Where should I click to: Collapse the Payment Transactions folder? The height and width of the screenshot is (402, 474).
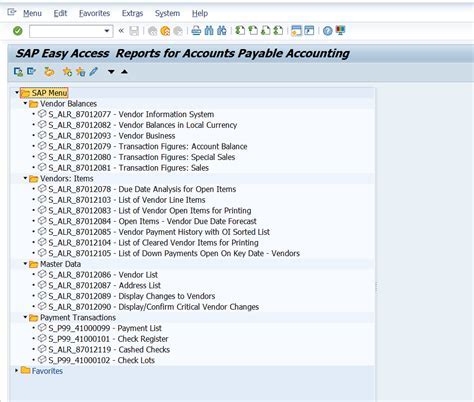point(25,317)
